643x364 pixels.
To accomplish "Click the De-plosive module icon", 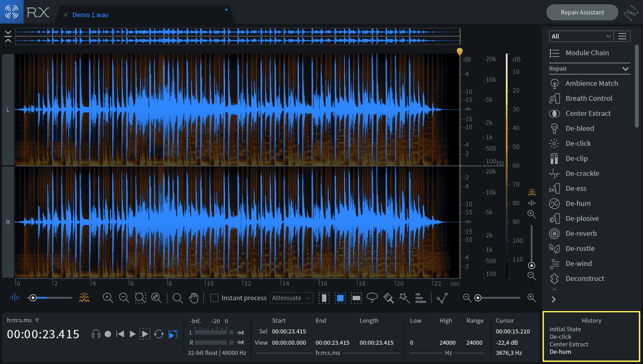I will pos(554,218).
